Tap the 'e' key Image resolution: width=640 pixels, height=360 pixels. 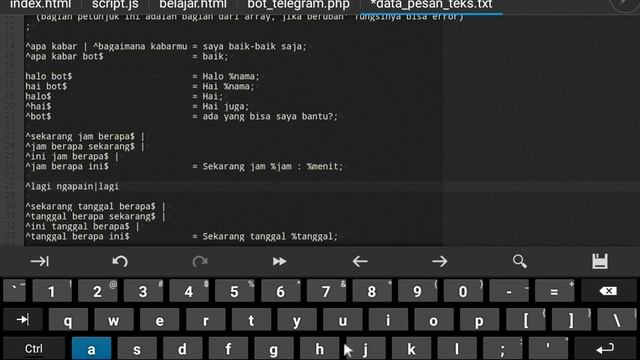tap(160, 320)
